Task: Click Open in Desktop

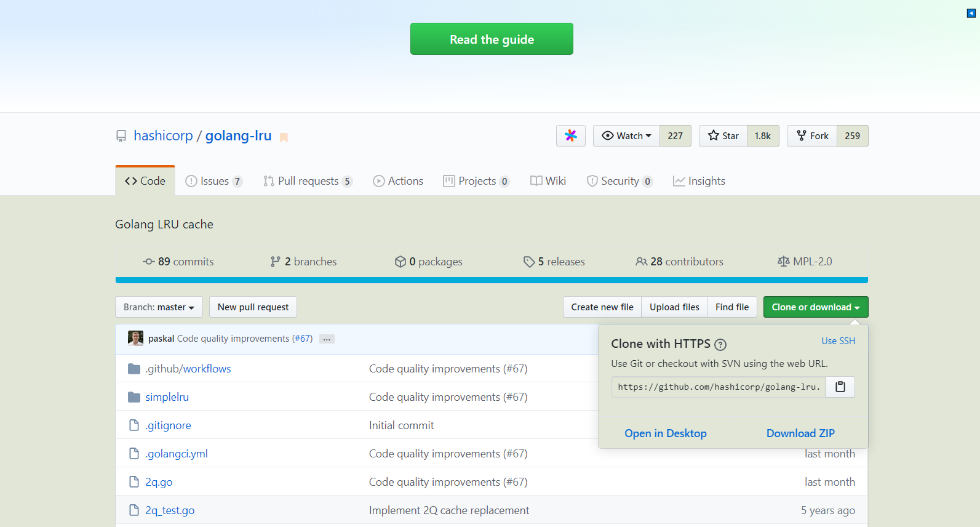Action: (666, 433)
